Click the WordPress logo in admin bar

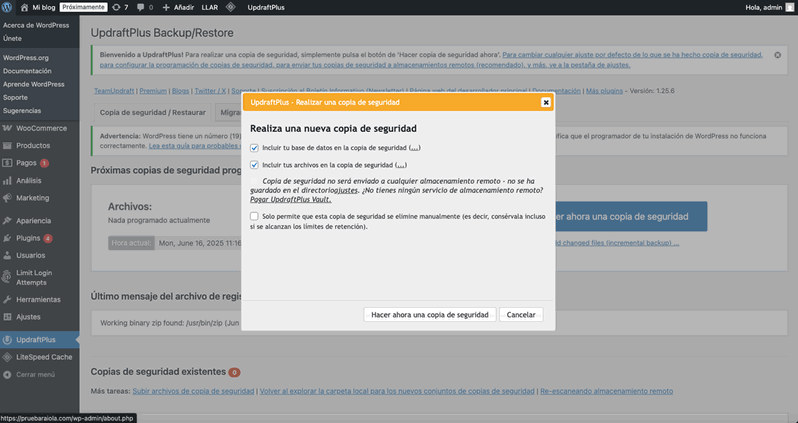point(7,7)
